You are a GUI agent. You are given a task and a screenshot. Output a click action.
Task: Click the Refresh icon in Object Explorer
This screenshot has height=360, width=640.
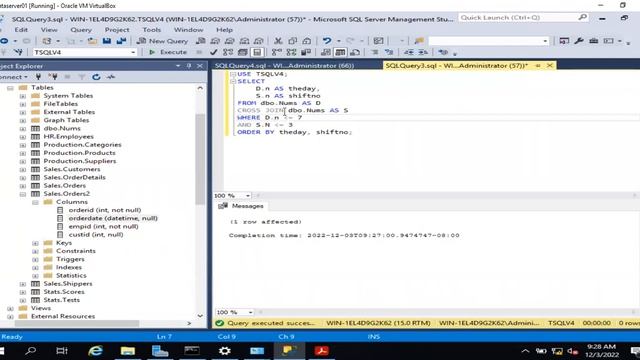coord(96,77)
